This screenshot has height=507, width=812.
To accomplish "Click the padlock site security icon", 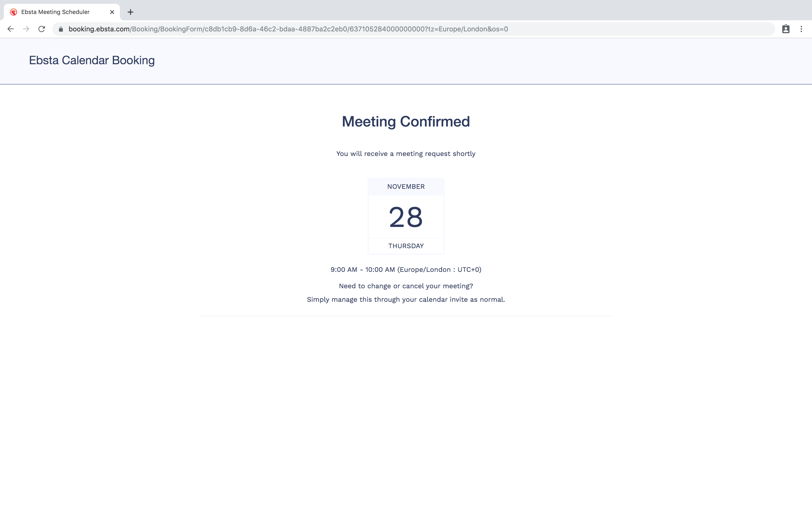I will [x=61, y=29].
